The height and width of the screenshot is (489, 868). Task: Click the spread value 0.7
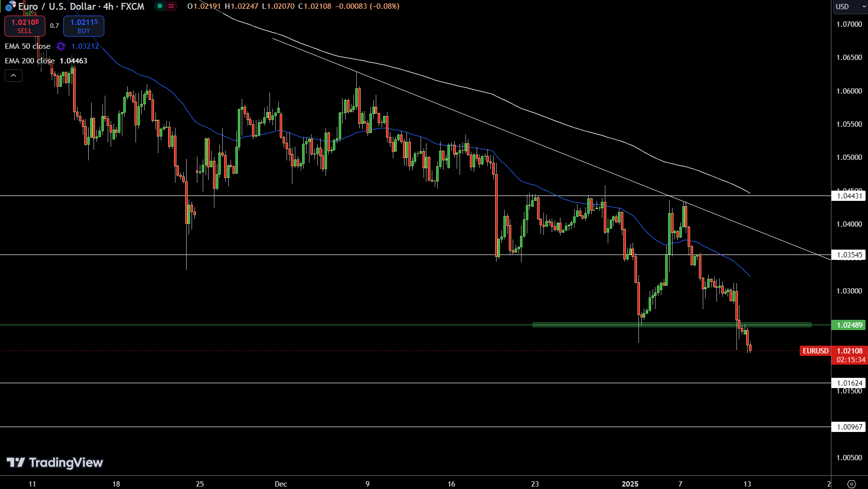click(55, 26)
